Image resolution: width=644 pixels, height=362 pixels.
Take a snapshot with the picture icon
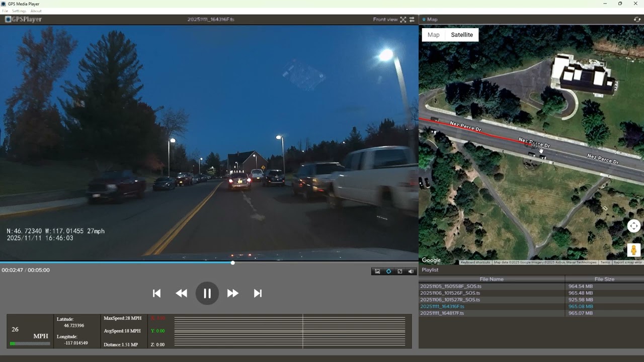[377, 271]
